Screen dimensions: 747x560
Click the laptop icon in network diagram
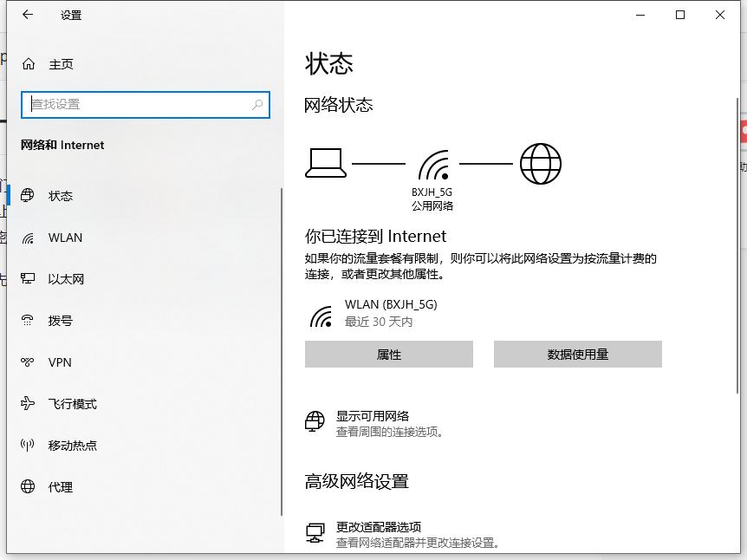point(325,162)
